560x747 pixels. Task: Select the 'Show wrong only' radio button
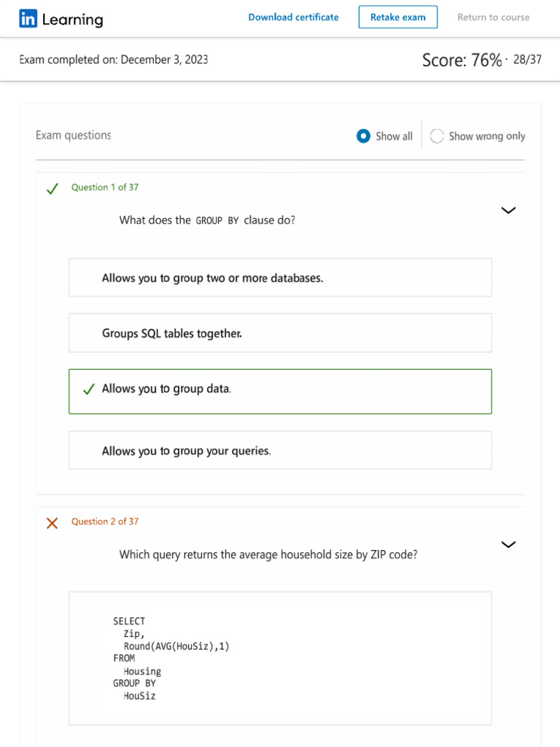click(437, 136)
